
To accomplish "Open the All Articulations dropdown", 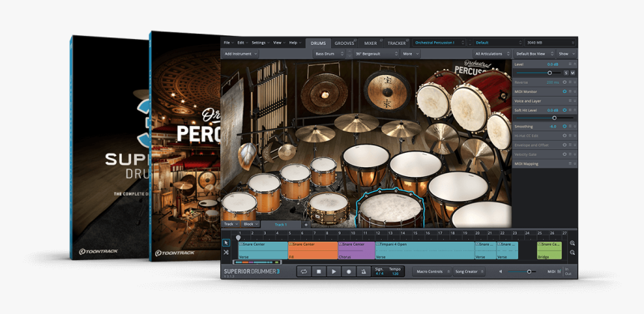I will point(492,54).
